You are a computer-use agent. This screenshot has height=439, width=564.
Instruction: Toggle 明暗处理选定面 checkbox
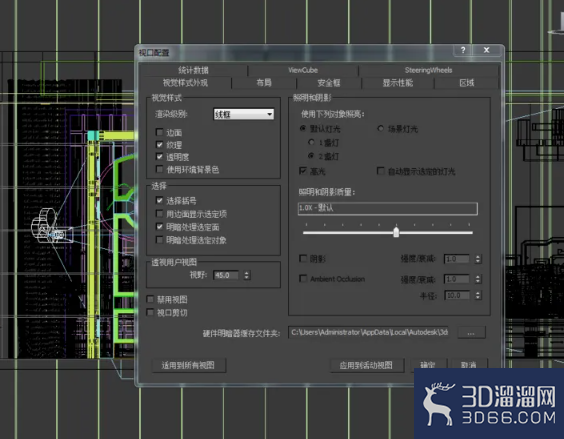160,227
